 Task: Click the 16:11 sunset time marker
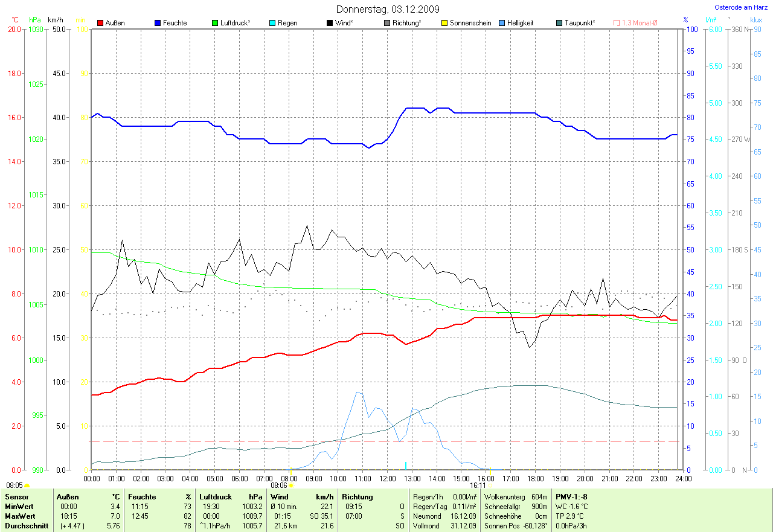[478, 485]
